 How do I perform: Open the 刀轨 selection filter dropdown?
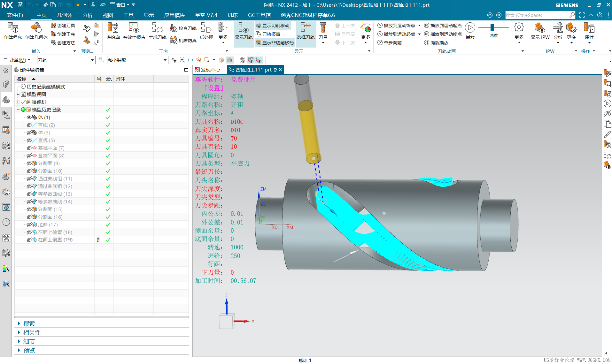pos(92,60)
